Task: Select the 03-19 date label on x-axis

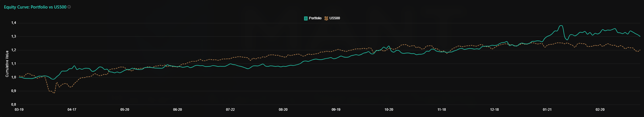Action: [19, 110]
